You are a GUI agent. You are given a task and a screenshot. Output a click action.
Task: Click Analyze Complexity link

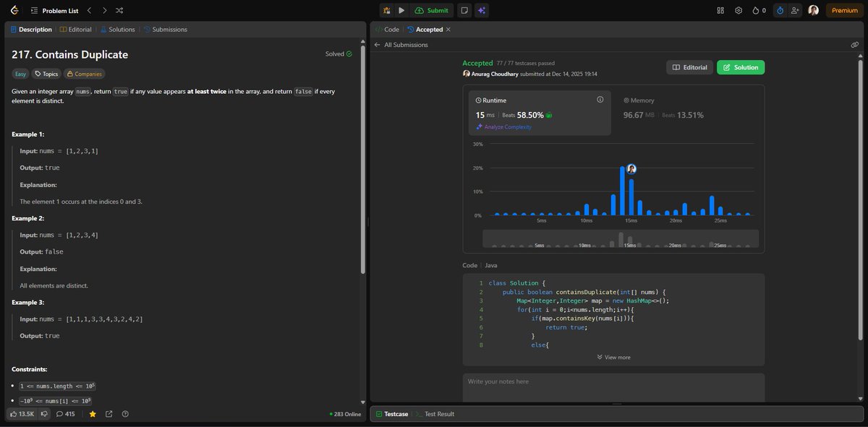coord(503,126)
